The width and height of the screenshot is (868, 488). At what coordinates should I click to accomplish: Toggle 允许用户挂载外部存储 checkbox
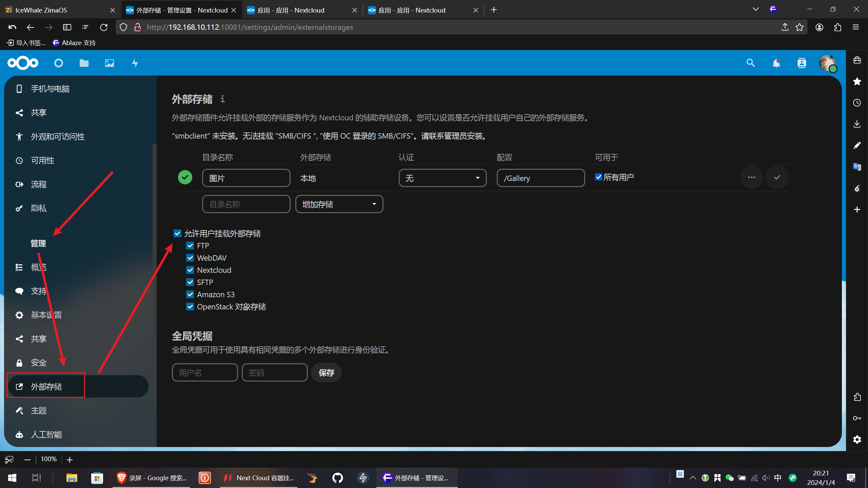[x=177, y=233]
